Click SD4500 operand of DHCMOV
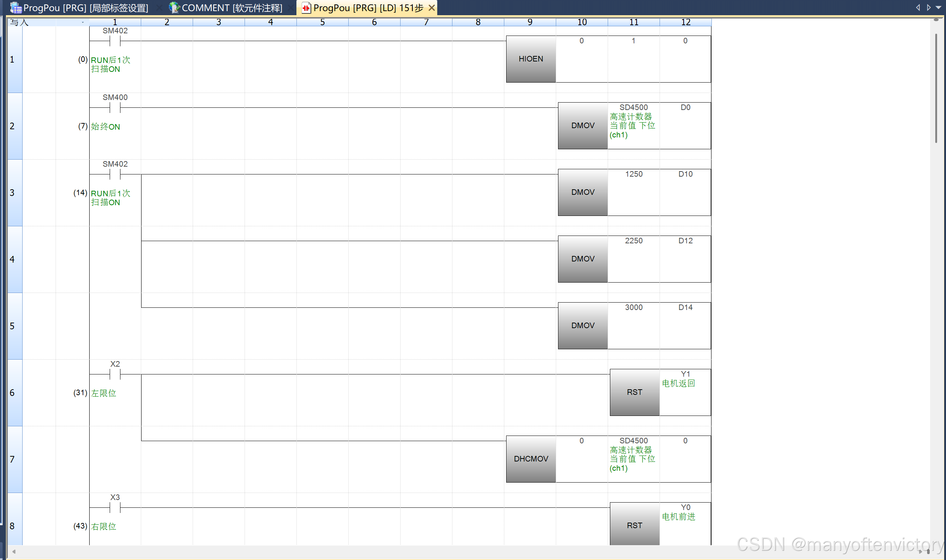946x560 pixels. (x=633, y=441)
